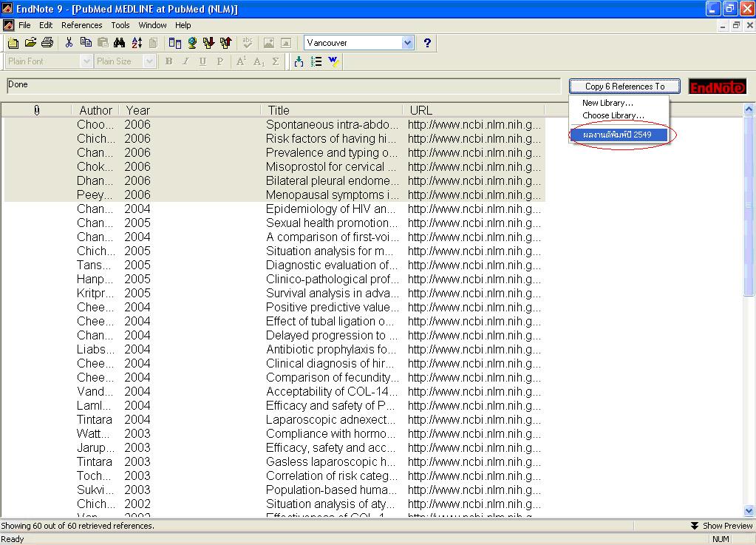756x545 pixels.
Task: Click the Cut scissors icon
Action: (69, 43)
